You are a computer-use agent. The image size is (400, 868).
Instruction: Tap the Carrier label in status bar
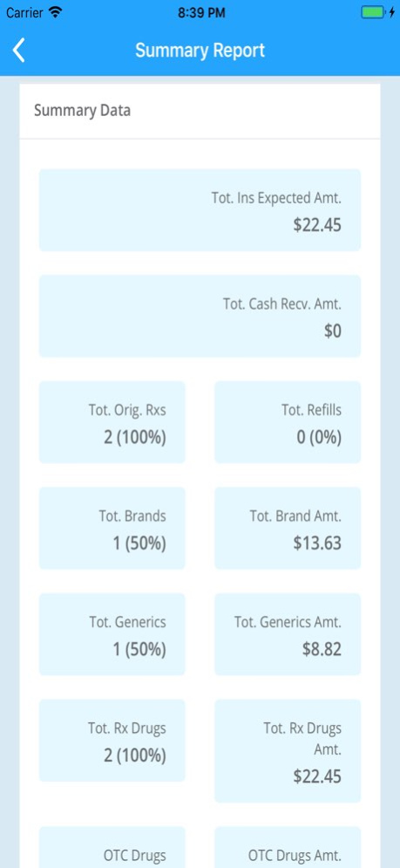point(24,13)
